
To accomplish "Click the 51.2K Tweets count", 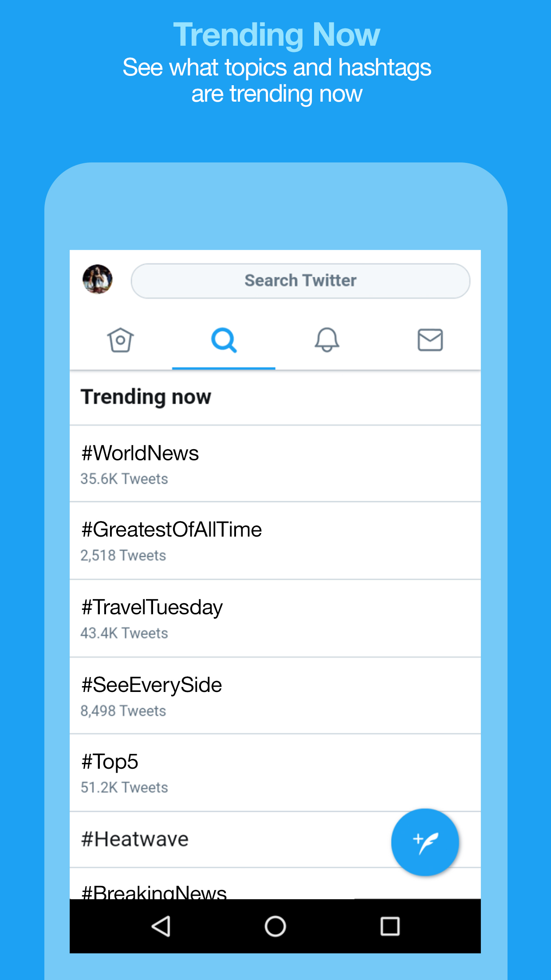I will (124, 787).
